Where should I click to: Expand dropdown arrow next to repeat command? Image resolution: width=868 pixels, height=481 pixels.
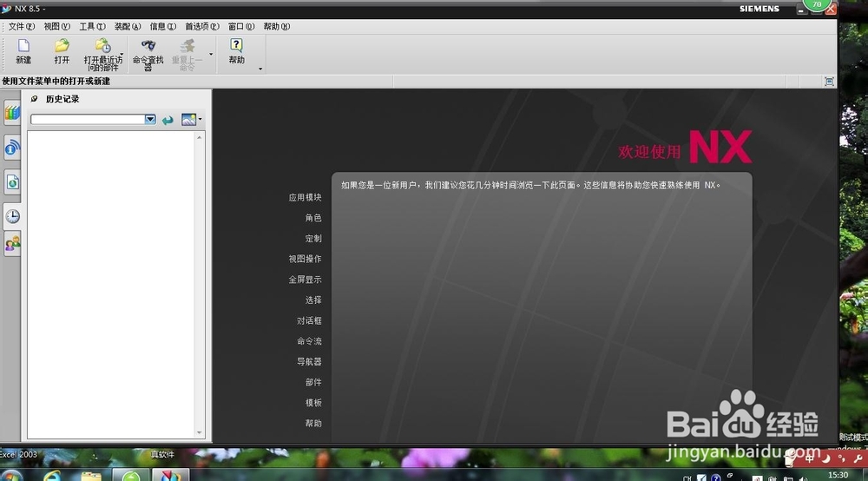coord(211,54)
